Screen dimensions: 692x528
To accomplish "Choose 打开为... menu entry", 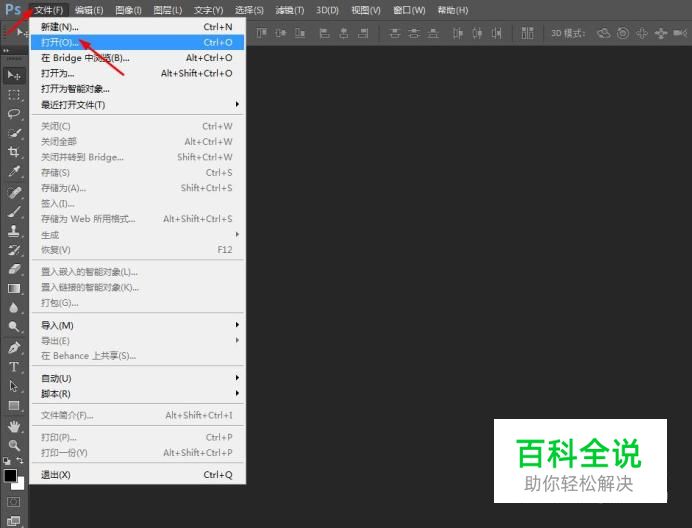I will (137, 73).
